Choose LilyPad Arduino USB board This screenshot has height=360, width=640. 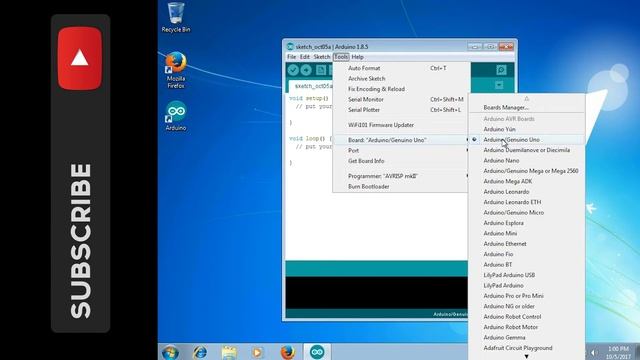527,275
